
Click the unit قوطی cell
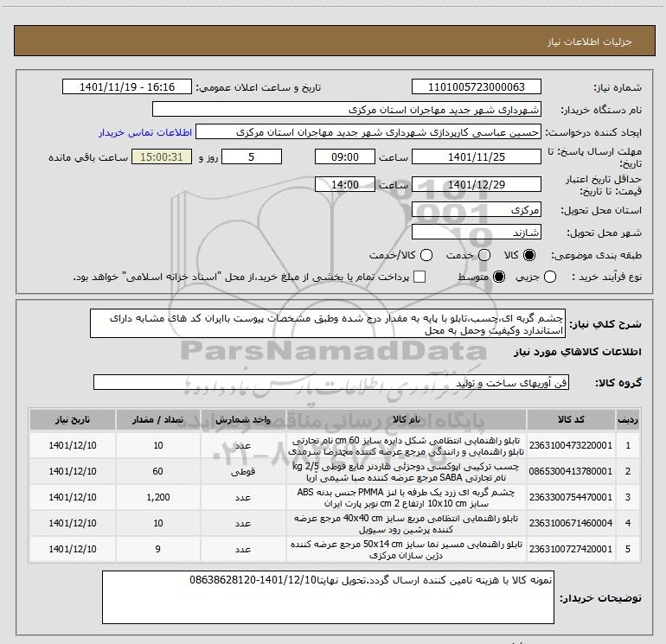click(243, 471)
